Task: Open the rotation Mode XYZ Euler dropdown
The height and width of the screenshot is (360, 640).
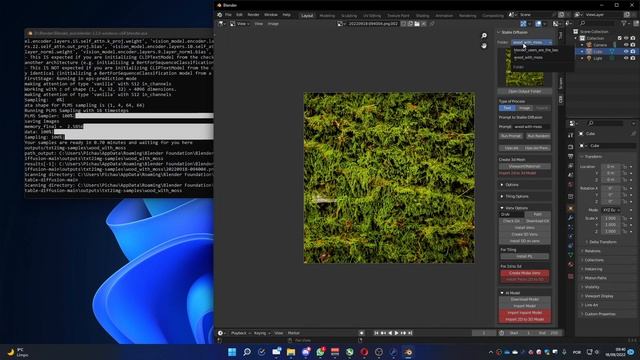Action: click(x=611, y=210)
